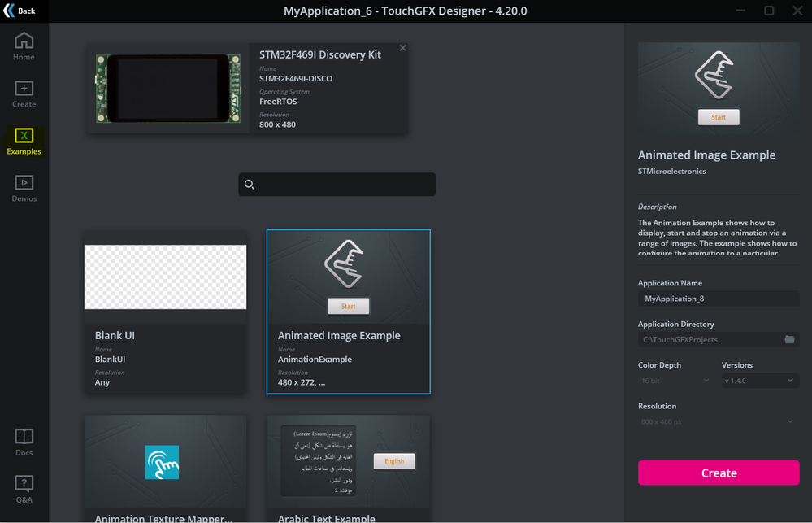Click the search magnifier icon
Screen dimensions: 812x523
(249, 185)
